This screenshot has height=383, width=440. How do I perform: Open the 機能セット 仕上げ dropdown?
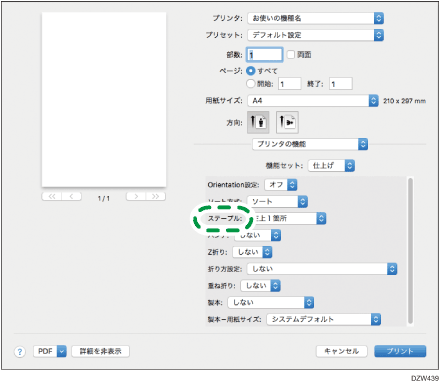click(331, 165)
